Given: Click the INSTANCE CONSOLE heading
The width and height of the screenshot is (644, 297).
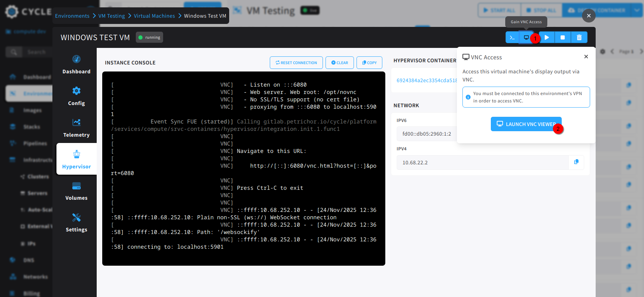Looking at the screenshot, I should (130, 63).
